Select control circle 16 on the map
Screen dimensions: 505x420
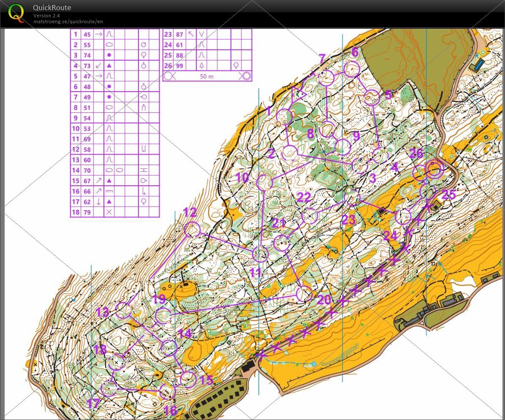[167, 392]
